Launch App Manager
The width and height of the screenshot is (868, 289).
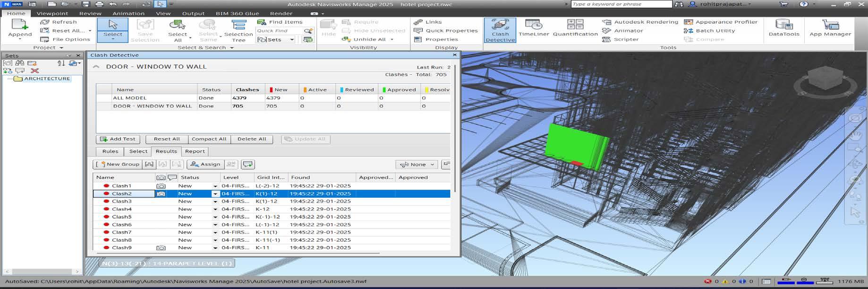[830, 28]
